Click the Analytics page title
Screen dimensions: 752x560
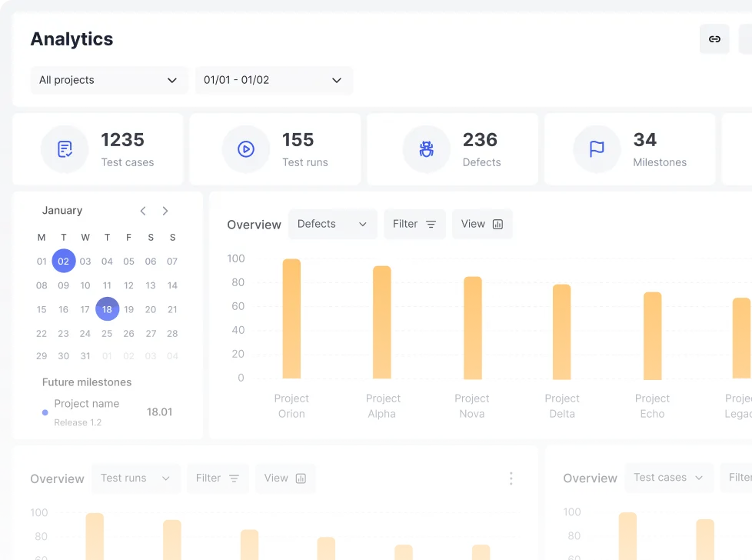point(72,39)
